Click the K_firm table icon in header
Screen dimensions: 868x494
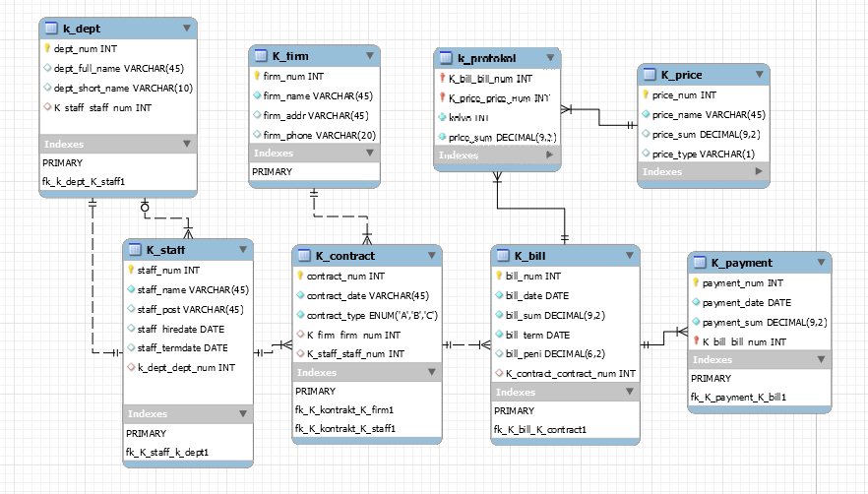pyautogui.click(x=261, y=56)
